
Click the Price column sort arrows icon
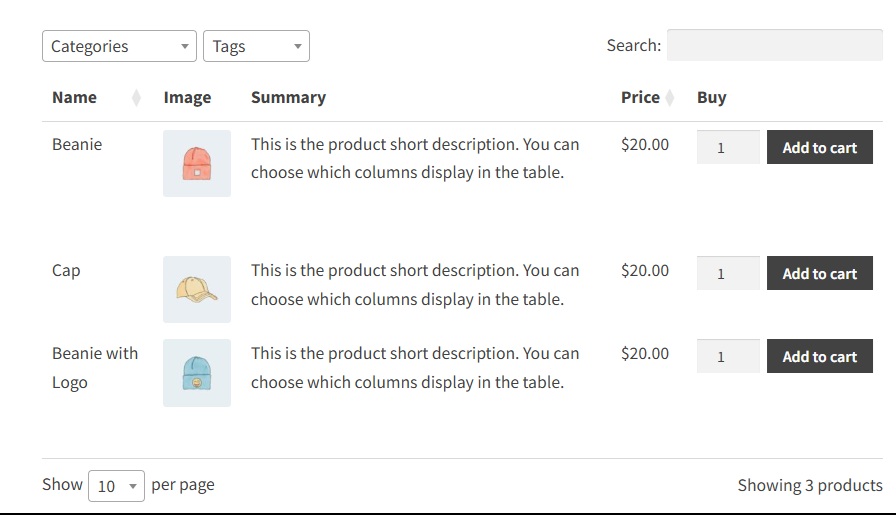pos(670,98)
